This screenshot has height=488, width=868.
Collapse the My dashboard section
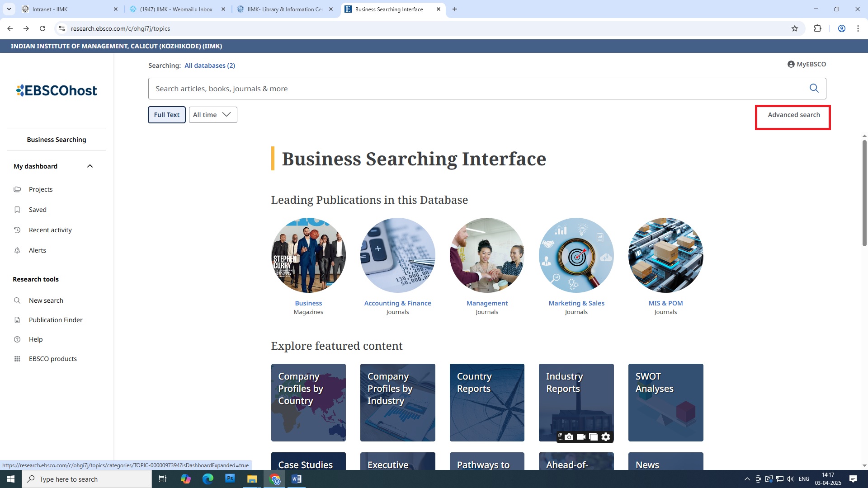point(90,166)
